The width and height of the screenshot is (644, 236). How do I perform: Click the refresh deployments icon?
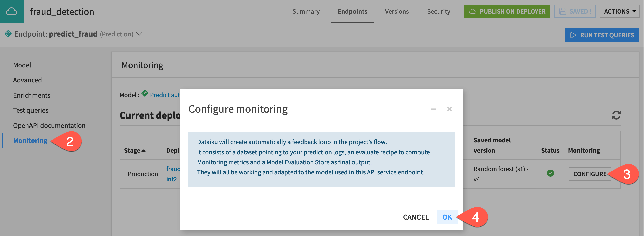point(616,115)
